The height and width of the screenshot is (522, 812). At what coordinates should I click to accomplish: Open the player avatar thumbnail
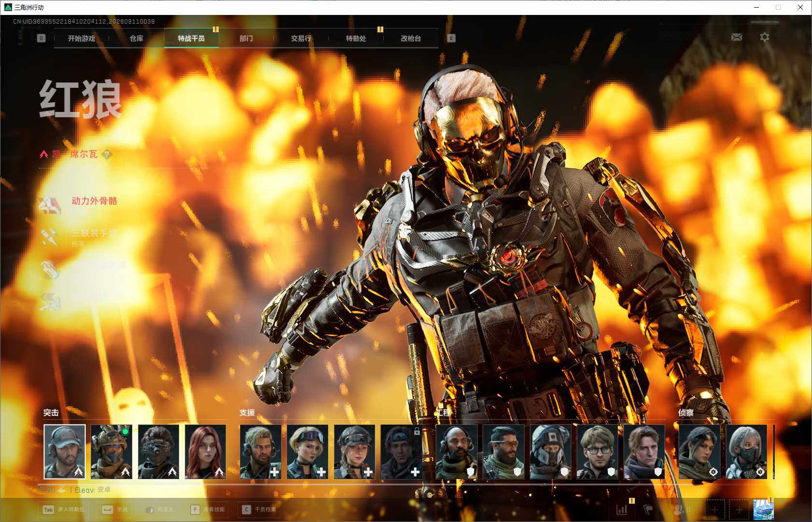tap(764, 509)
